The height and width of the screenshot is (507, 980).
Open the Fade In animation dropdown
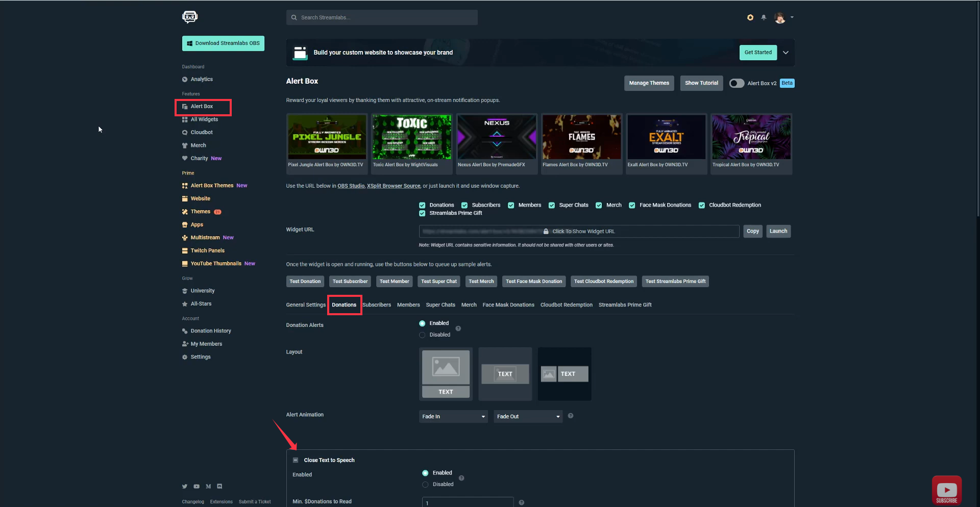click(x=453, y=416)
